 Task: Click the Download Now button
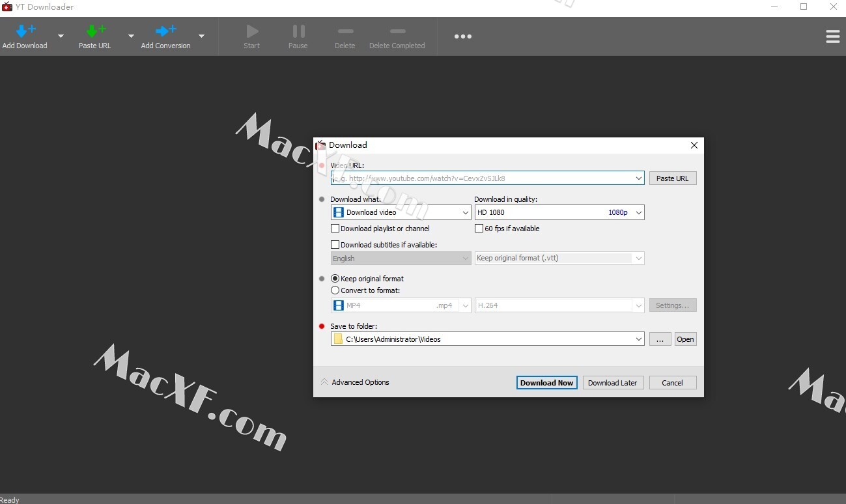547,383
